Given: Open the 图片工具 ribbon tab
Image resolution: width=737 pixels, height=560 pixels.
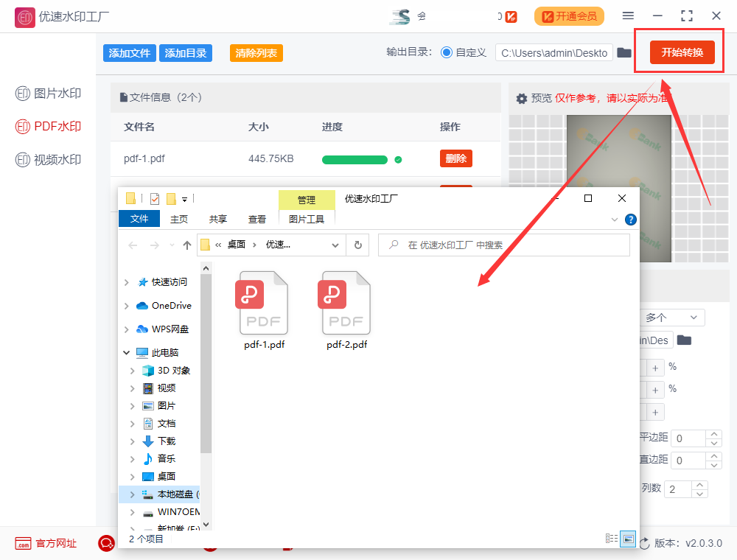Looking at the screenshot, I should (x=307, y=220).
